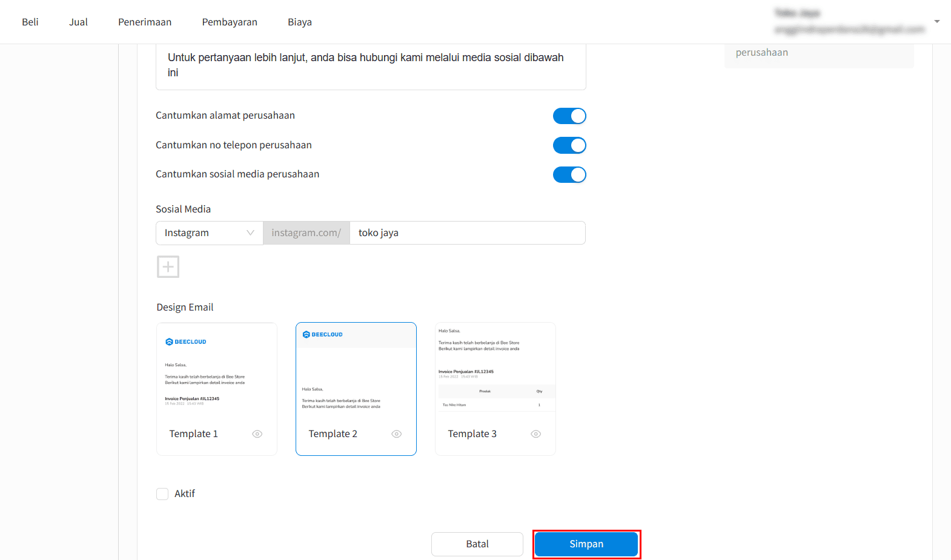Preview Template 2 with eye icon
This screenshot has height=560, width=951.
[397, 434]
